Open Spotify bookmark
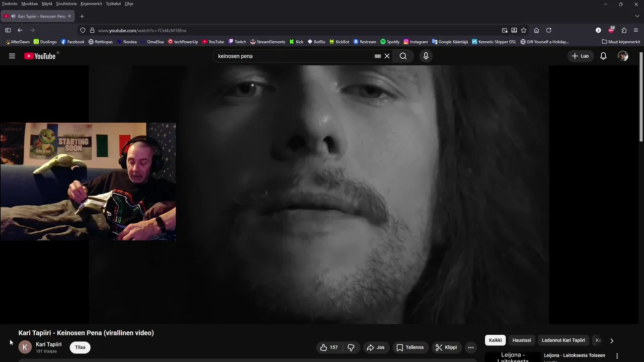This screenshot has height=362, width=644. 390,42
